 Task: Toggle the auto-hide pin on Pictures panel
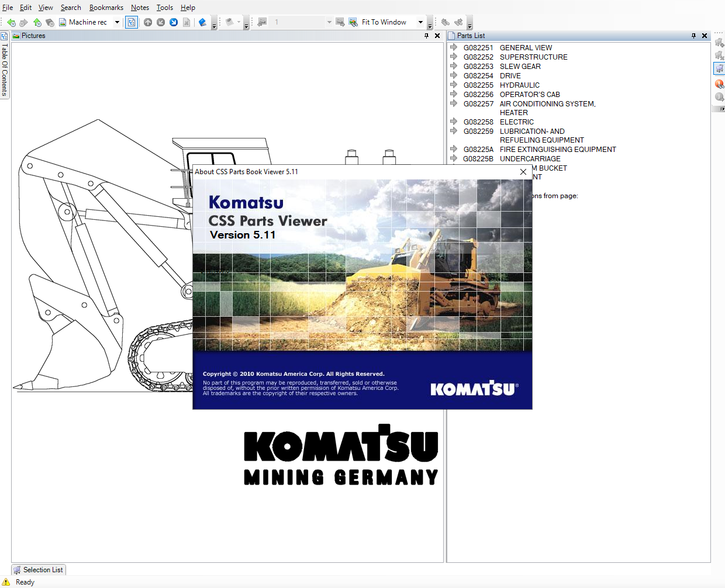click(x=427, y=36)
